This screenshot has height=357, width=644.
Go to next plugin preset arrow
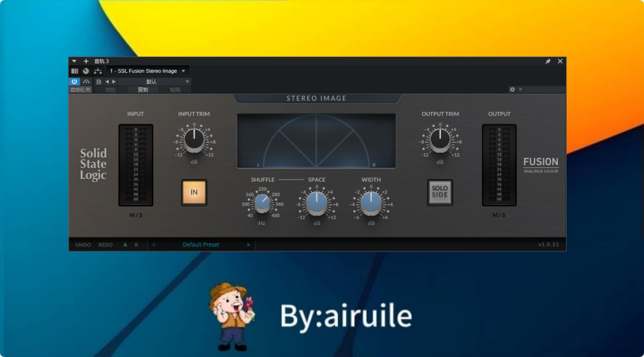pyautogui.click(x=248, y=245)
